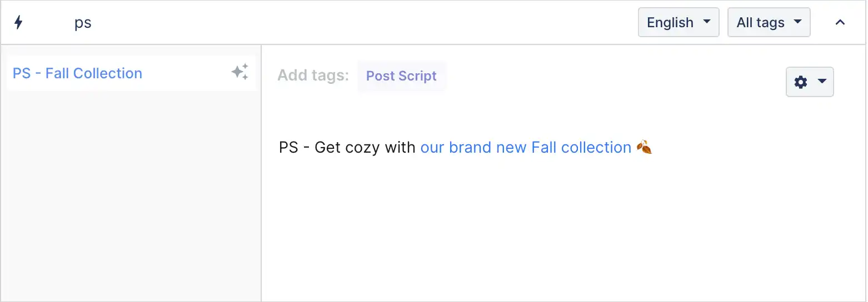868x302 pixels.
Task: Click the gear settings icon
Action: [x=801, y=82]
